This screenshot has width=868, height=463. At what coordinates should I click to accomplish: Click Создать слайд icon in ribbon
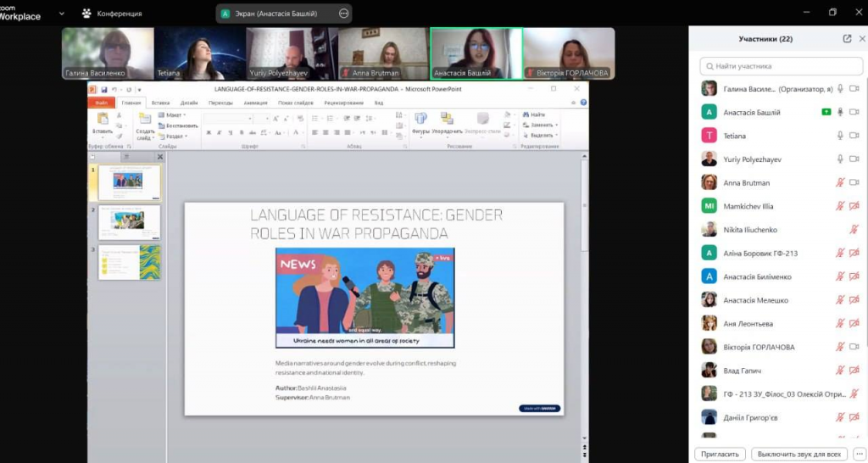(145, 120)
